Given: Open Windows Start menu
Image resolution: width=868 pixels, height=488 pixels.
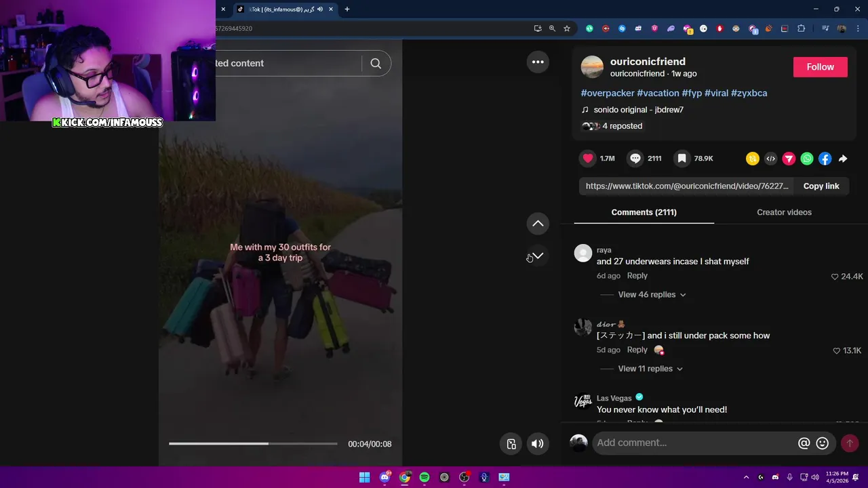Looking at the screenshot, I should 364,477.
